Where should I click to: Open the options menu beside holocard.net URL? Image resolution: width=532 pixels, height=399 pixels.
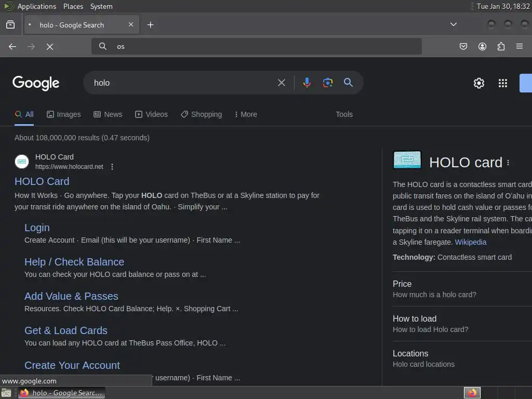(x=112, y=167)
